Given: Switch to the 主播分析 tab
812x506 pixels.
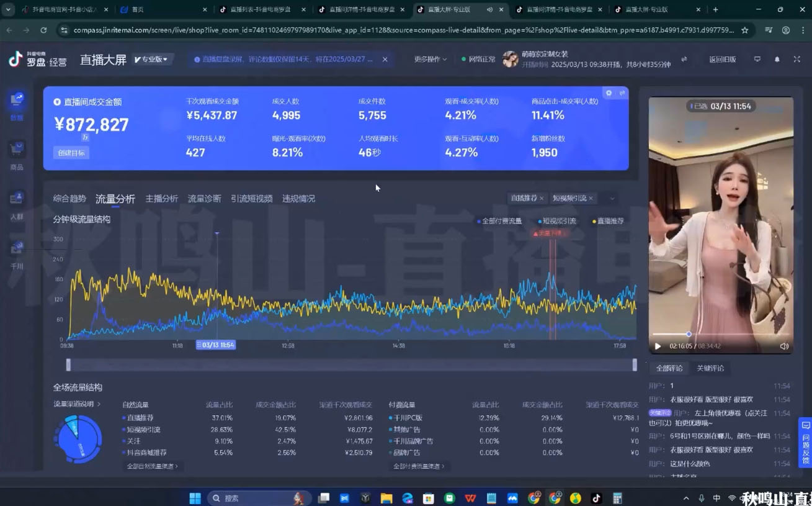Looking at the screenshot, I should (161, 199).
